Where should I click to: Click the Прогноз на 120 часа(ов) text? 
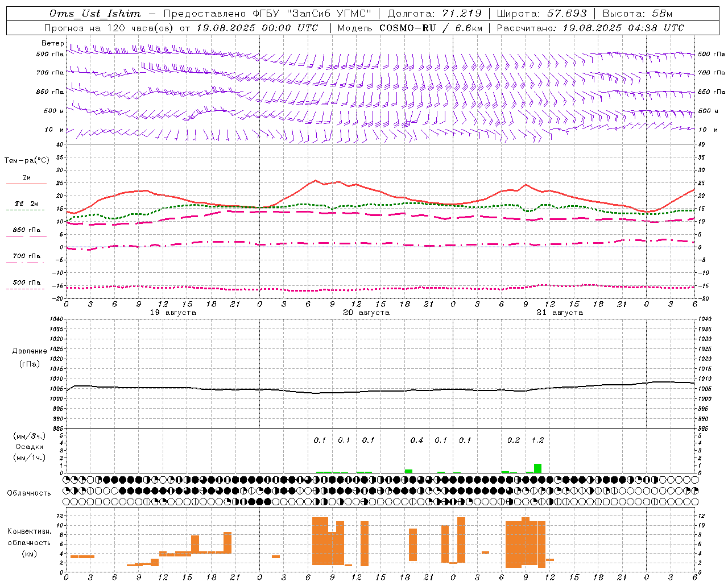coord(110,28)
